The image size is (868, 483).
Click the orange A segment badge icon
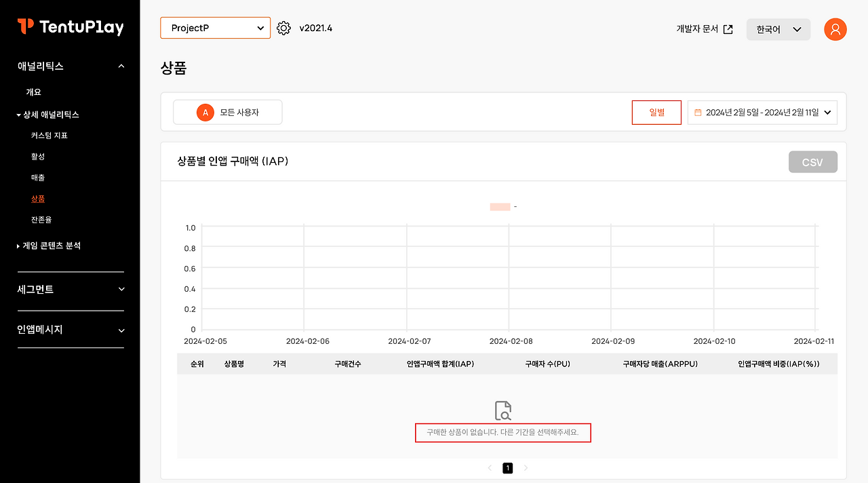[x=205, y=112]
